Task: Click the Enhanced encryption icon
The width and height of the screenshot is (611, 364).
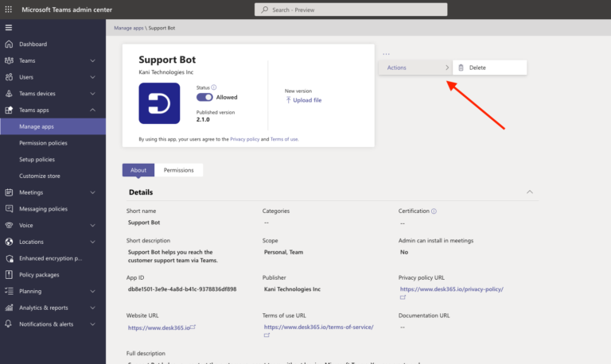Action: click(x=9, y=258)
